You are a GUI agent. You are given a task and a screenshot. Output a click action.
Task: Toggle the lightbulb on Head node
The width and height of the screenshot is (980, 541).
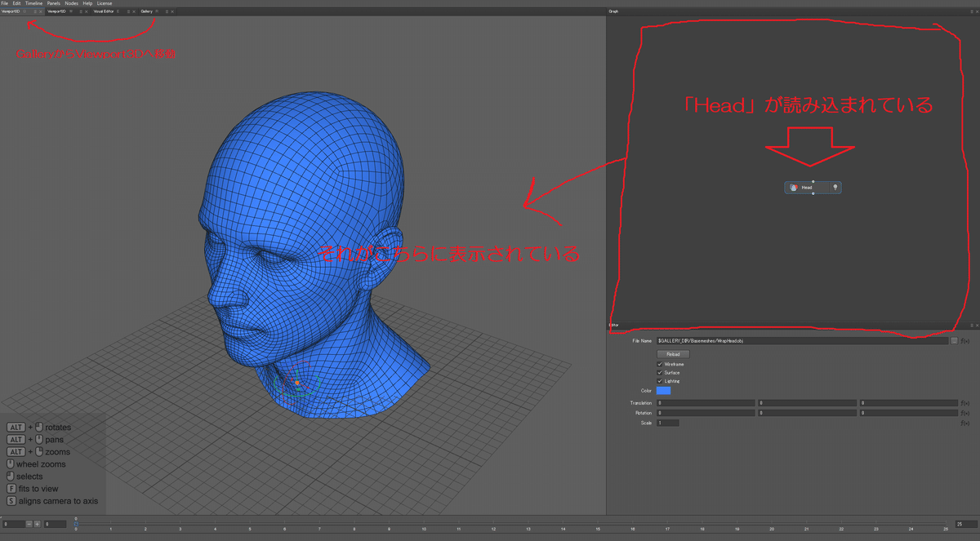pyautogui.click(x=835, y=188)
